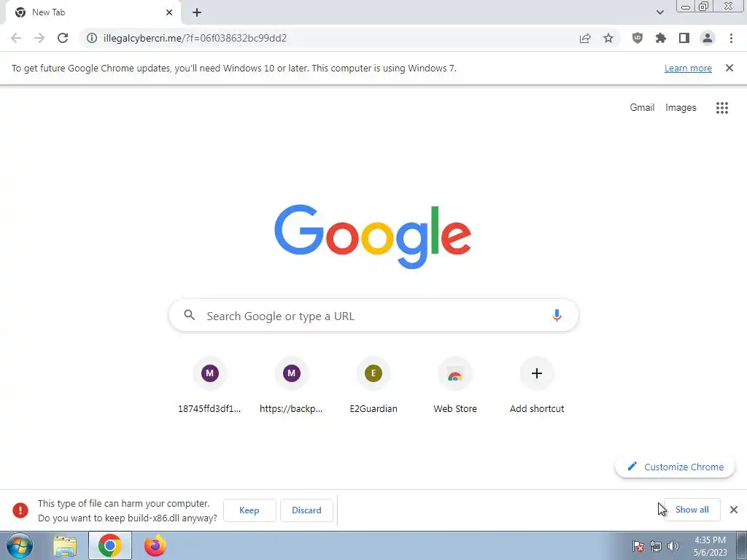This screenshot has width=747, height=560.
Task: Click the Show desktop strip
Action: 742,545
